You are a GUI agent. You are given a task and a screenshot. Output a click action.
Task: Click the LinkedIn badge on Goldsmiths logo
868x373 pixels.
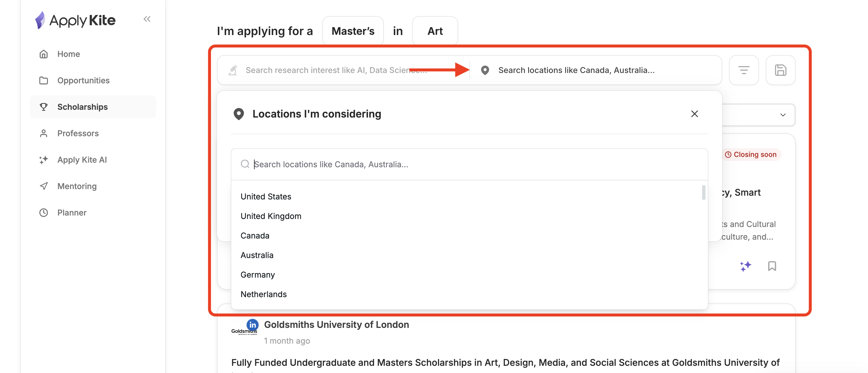(x=252, y=325)
